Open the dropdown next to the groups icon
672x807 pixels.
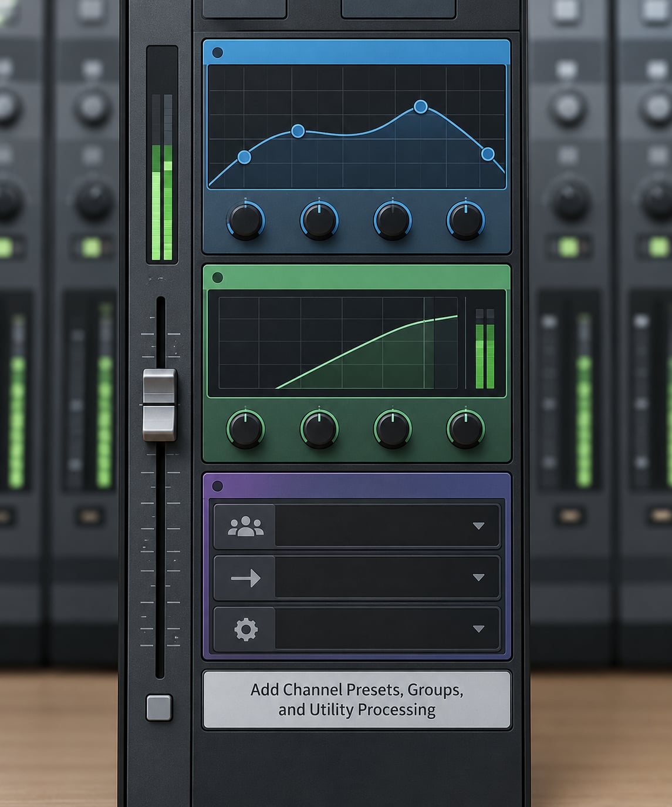[387, 526]
